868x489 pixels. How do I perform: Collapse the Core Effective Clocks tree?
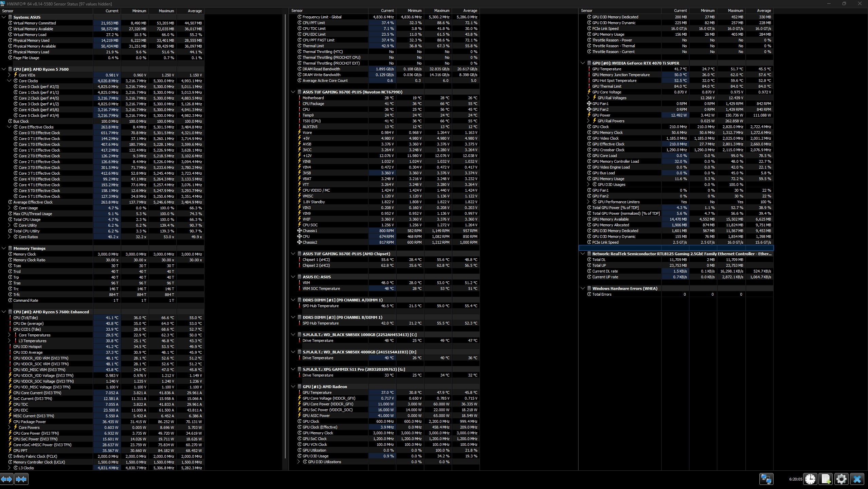(x=10, y=127)
